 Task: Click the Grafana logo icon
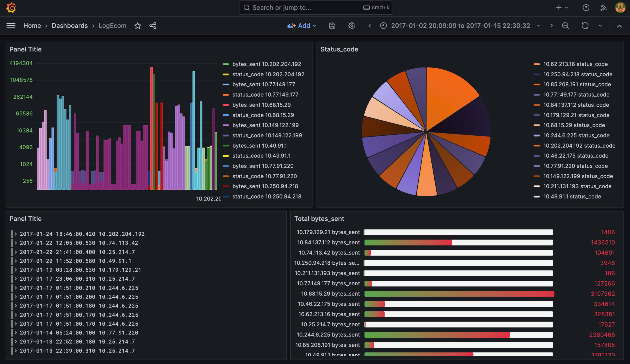(11, 7)
